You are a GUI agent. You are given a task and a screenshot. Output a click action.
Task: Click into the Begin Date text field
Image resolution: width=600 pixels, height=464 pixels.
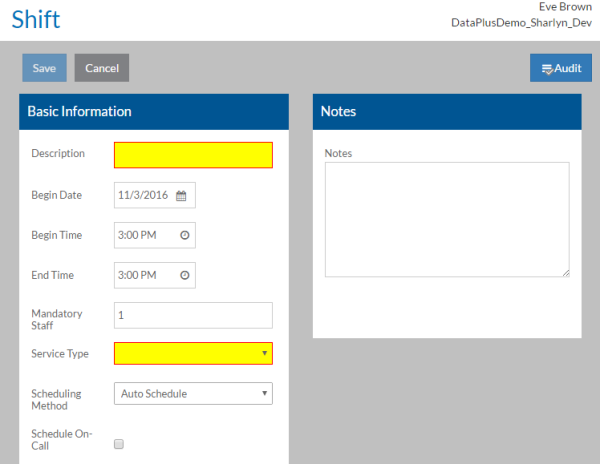point(143,196)
